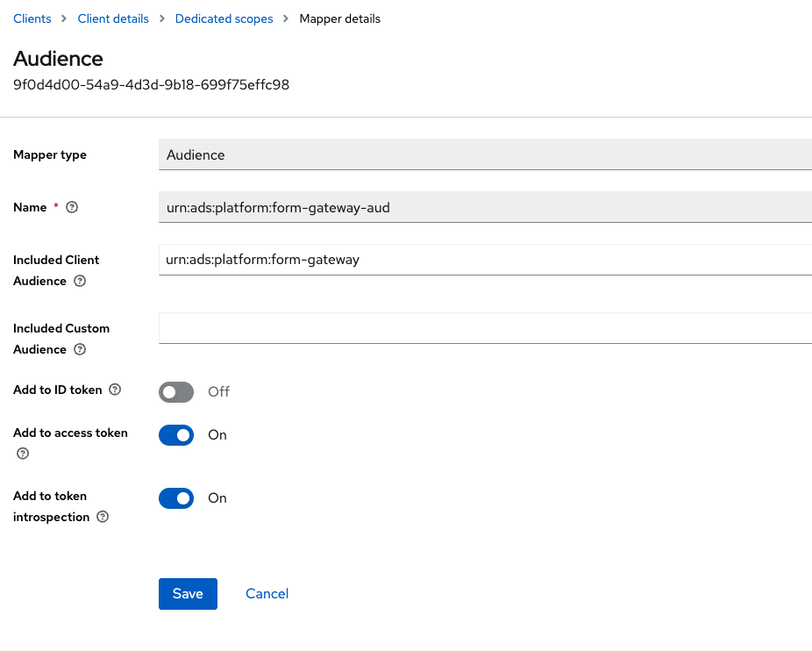
Task: Show help for Add to access token
Action: tap(23, 454)
